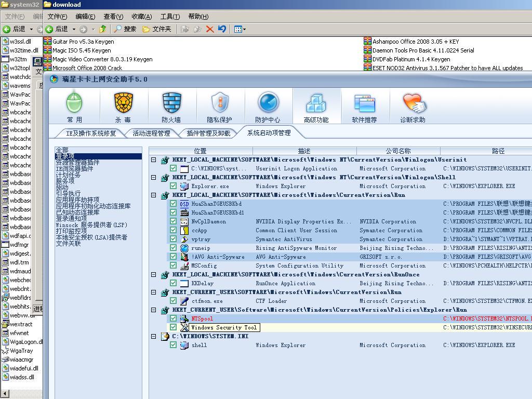Uncheck the runeip startup checkbox
532x399 pixels.
(x=174, y=248)
